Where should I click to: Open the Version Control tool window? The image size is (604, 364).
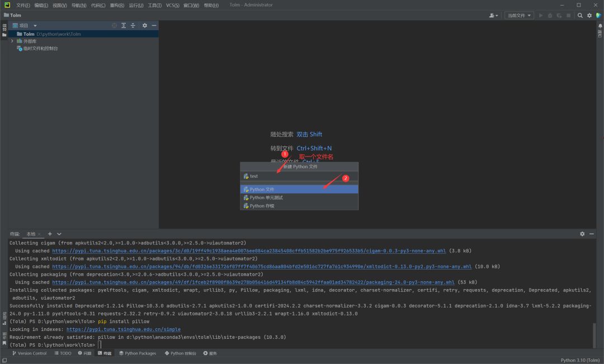(x=29, y=353)
